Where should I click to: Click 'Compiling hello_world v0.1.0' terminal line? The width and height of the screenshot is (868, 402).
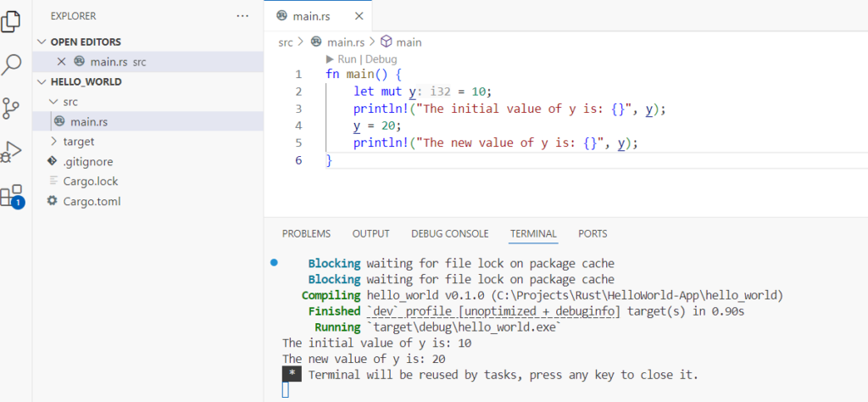(x=542, y=295)
